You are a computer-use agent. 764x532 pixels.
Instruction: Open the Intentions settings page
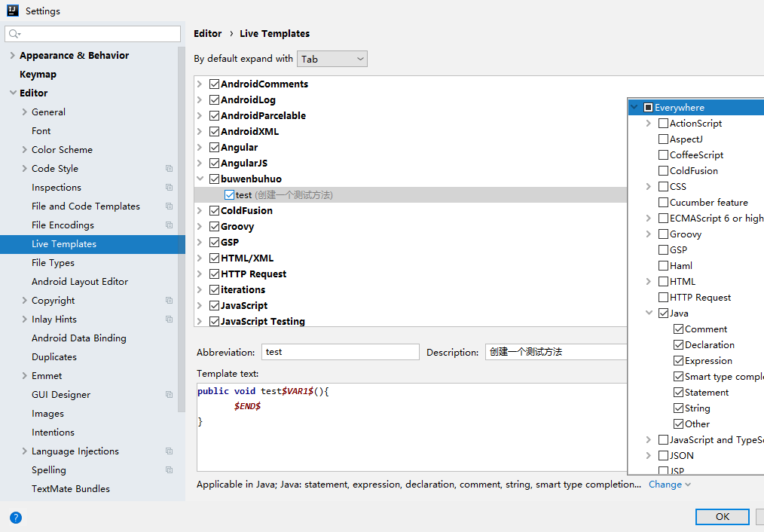(53, 433)
